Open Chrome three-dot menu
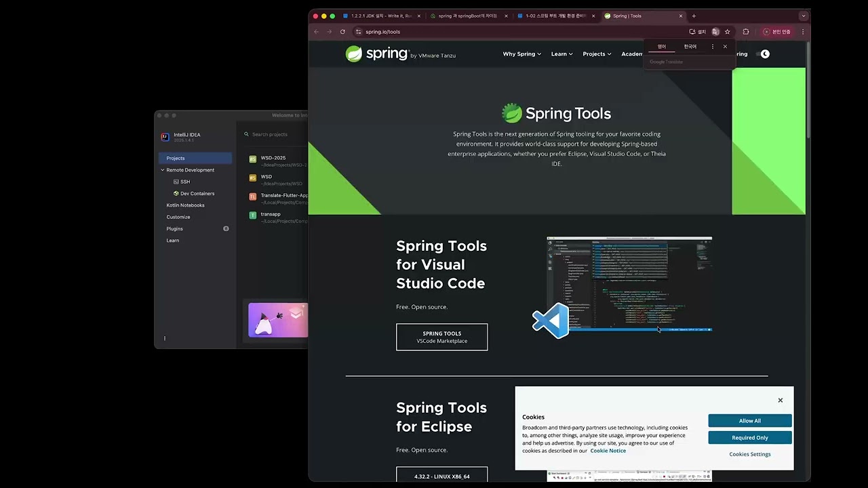This screenshot has width=868, height=488. coord(803,32)
